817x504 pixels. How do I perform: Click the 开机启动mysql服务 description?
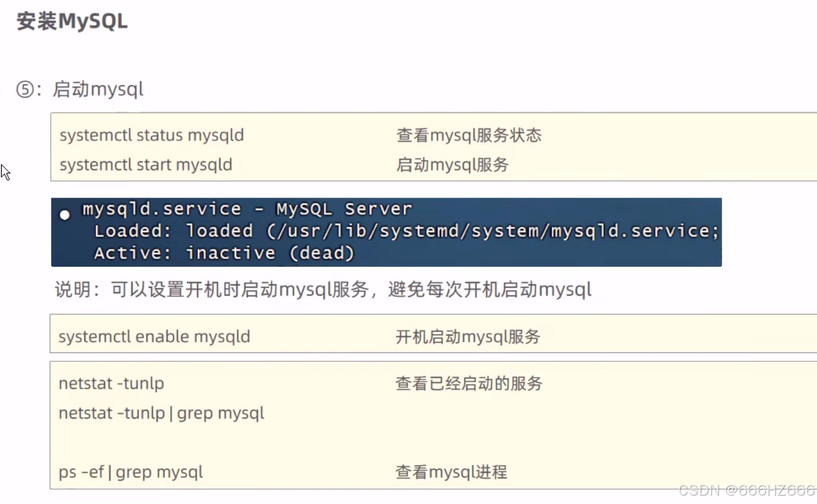(468, 337)
